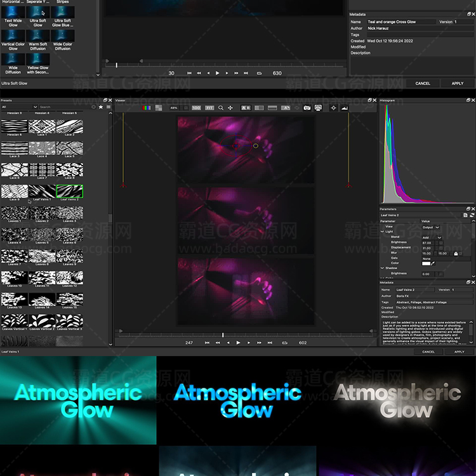The width and height of the screenshot is (476, 476).
Task: Toggle the A/B comparison view button
Action: tap(246, 108)
